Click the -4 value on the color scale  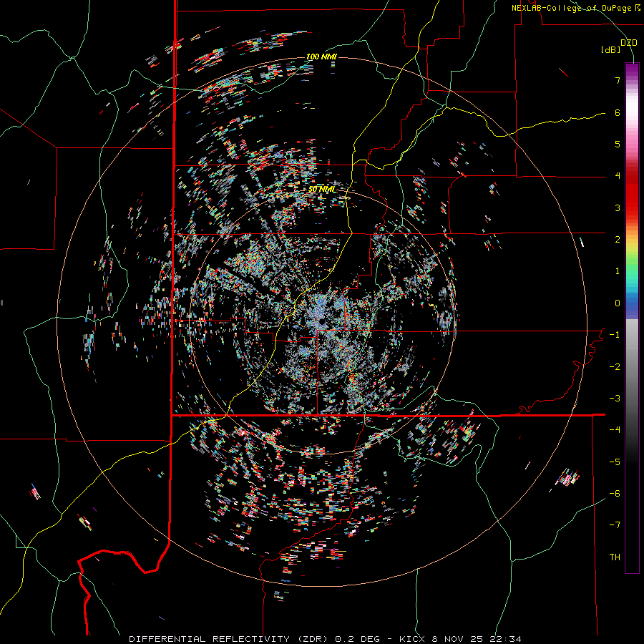pyautogui.click(x=615, y=430)
